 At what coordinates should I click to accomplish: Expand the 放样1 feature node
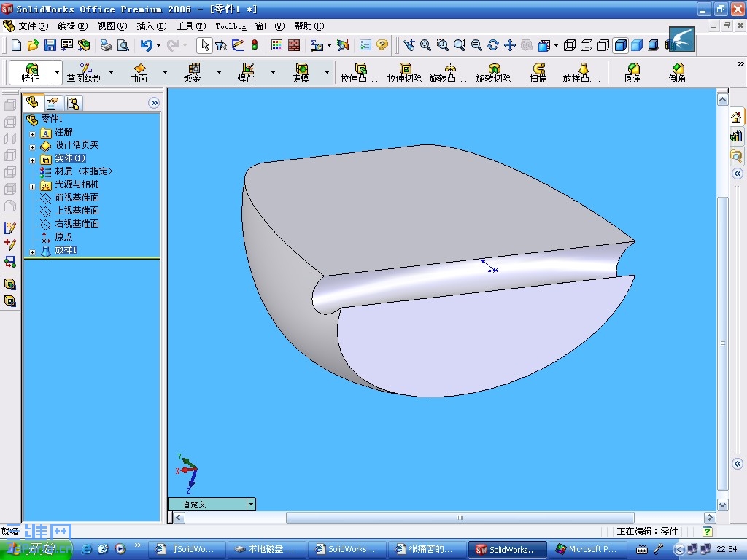pyautogui.click(x=32, y=251)
